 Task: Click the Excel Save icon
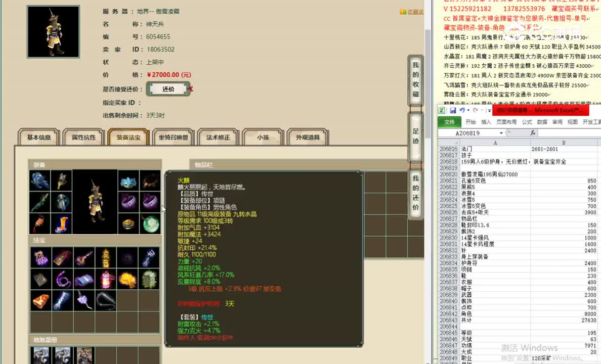coord(453,110)
